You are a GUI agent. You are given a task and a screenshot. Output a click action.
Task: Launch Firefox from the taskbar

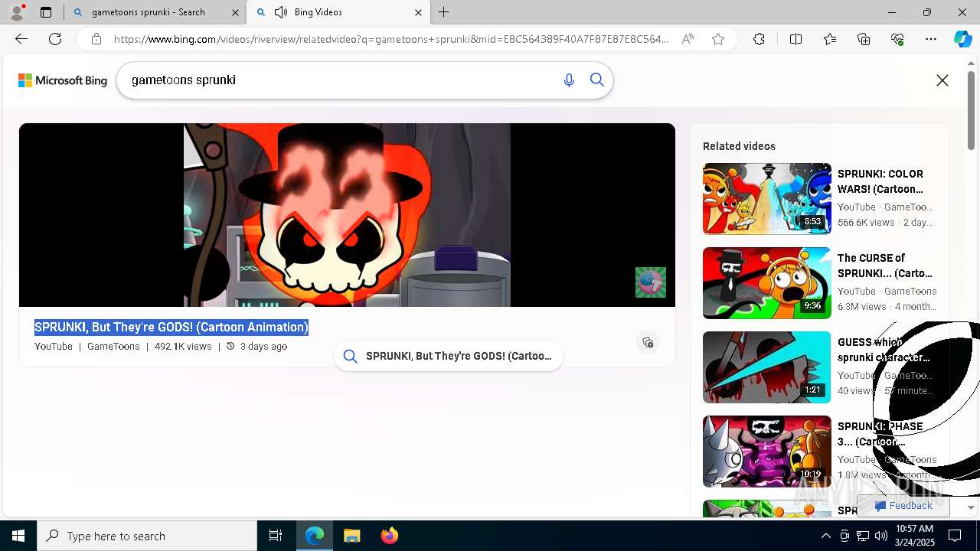390,536
